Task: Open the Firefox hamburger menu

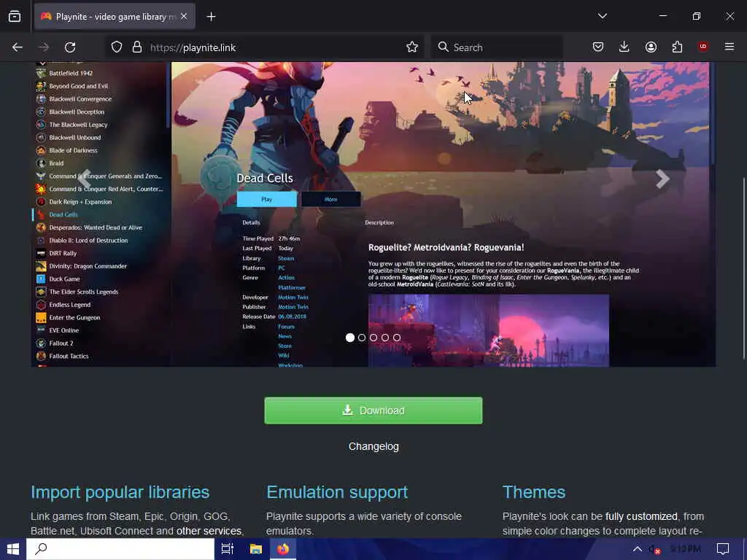Action: pyautogui.click(x=729, y=47)
